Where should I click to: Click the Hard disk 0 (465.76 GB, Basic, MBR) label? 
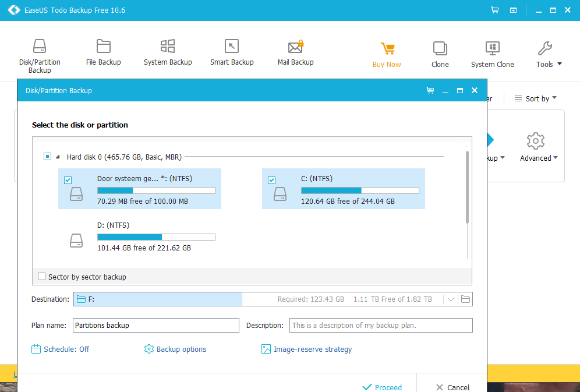[124, 157]
